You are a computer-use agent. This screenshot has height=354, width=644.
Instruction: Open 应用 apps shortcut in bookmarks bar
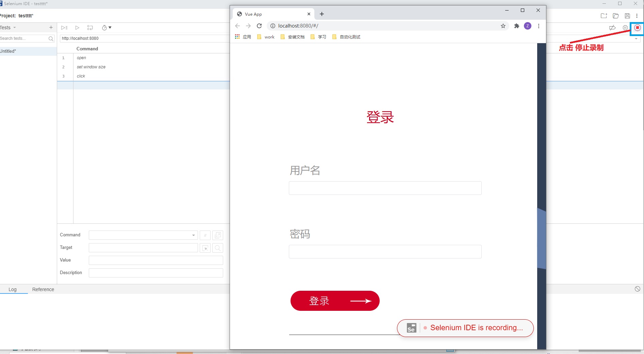pyautogui.click(x=243, y=37)
